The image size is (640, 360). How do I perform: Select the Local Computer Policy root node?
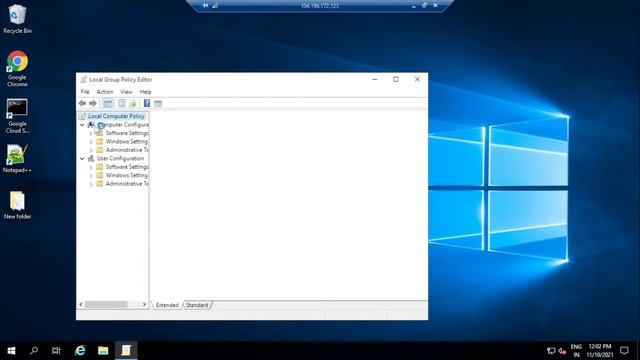click(116, 116)
